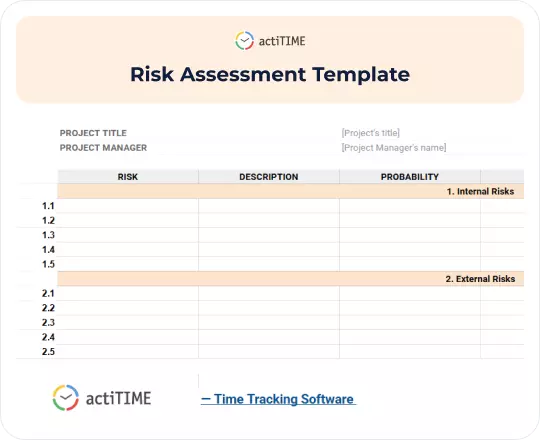540x440 pixels.
Task: Select row number 2.5
Action: (48, 352)
